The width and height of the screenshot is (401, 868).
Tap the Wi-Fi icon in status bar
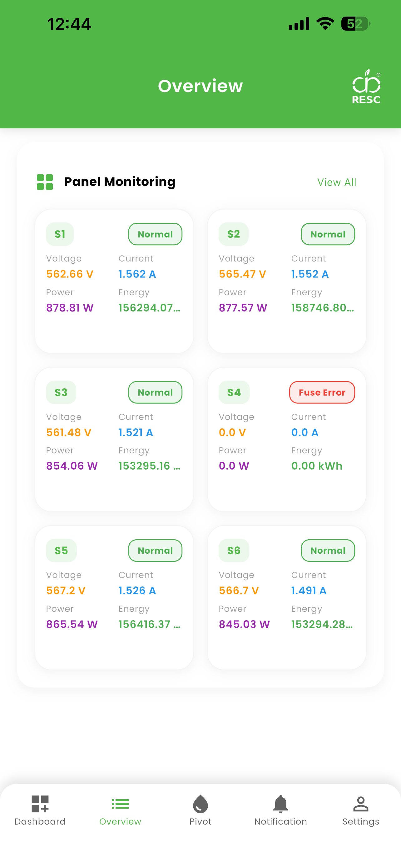(x=325, y=23)
